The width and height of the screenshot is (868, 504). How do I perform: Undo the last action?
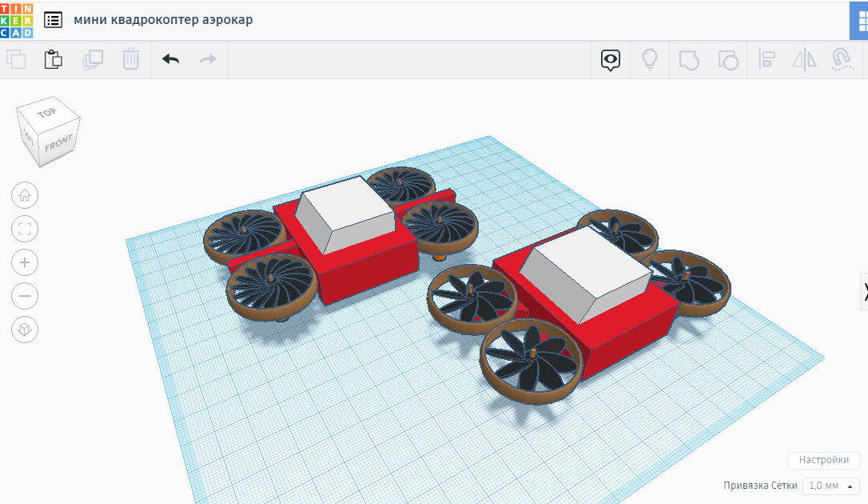[x=170, y=59]
